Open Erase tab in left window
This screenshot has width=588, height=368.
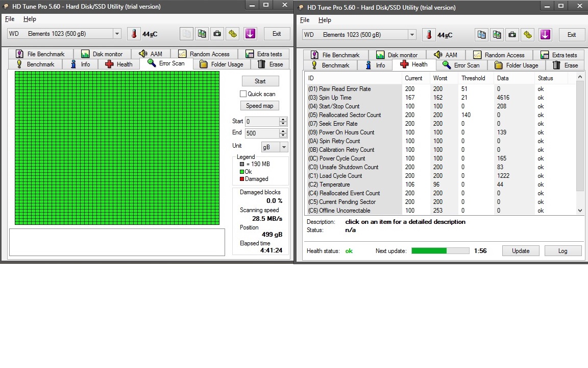[271, 64]
